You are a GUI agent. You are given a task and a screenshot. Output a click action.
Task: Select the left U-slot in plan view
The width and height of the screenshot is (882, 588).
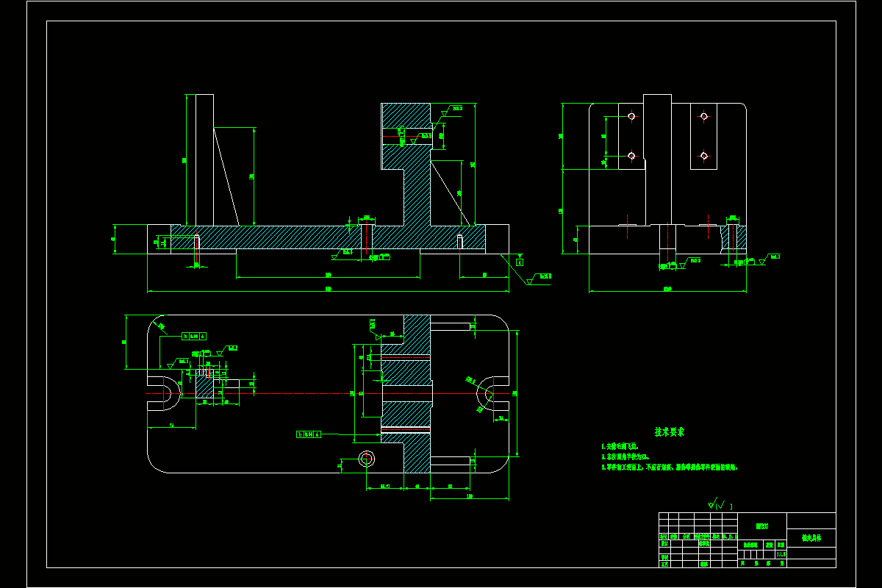coord(164,394)
